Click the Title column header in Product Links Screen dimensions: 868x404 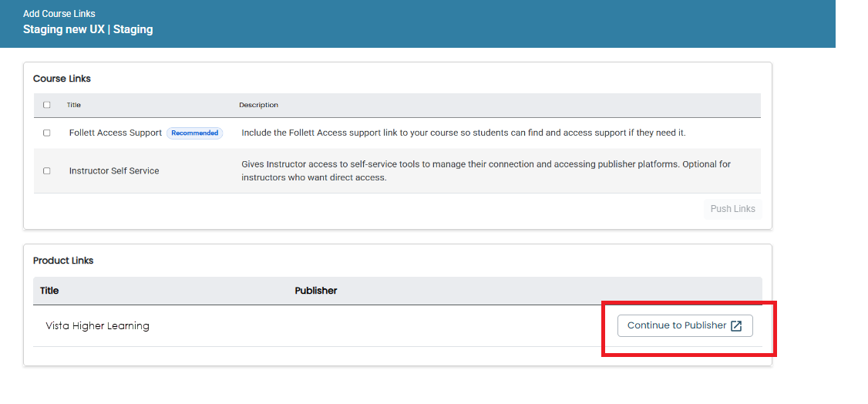click(x=49, y=291)
